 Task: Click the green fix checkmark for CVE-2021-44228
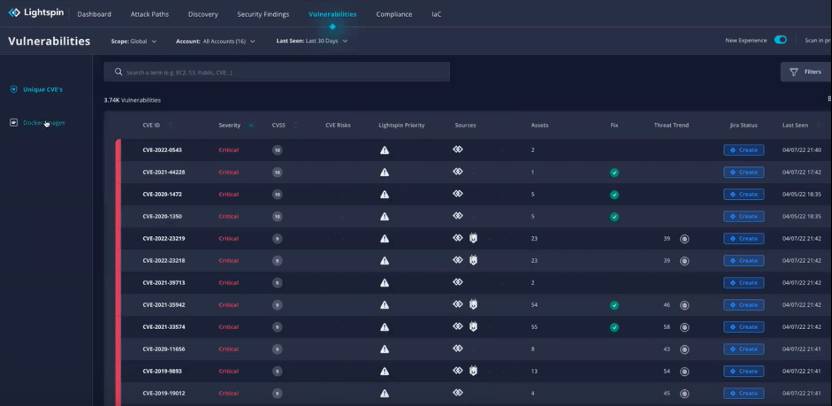tap(614, 172)
